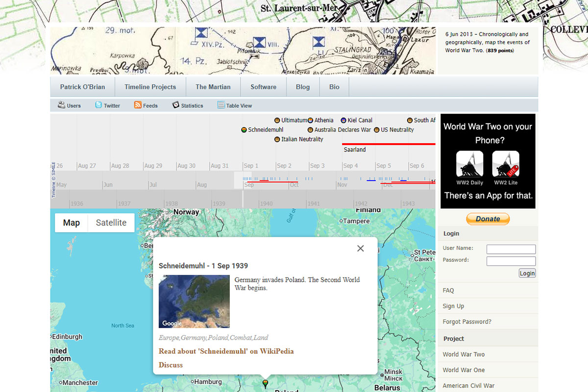Image resolution: width=588 pixels, height=392 pixels.
Task: Click the Norway label on the map
Action: tap(187, 212)
